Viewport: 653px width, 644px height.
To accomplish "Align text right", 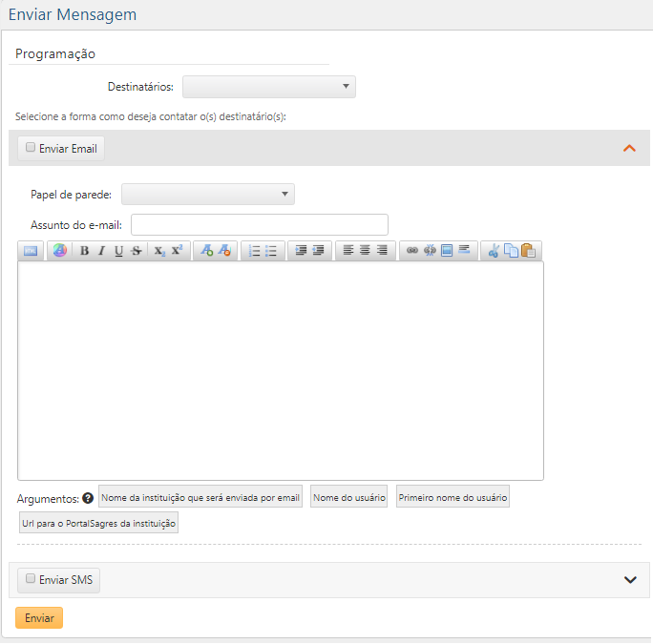I will [382, 250].
